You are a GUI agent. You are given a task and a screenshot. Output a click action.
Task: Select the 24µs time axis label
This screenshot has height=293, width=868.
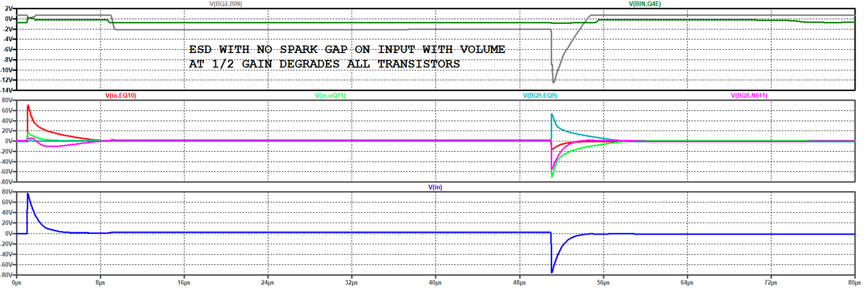267,283
